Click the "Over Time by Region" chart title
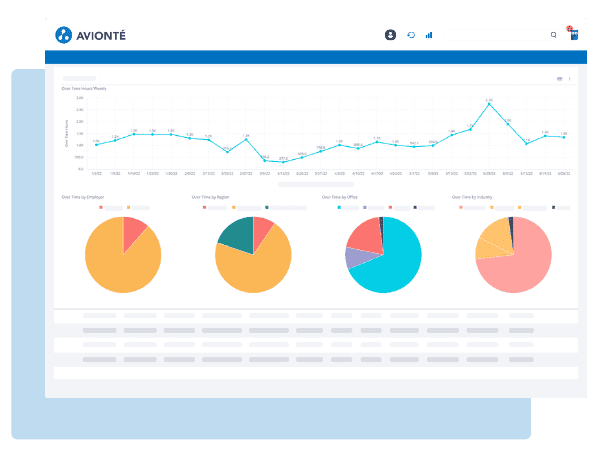The width and height of the screenshot is (600, 450). (x=210, y=197)
